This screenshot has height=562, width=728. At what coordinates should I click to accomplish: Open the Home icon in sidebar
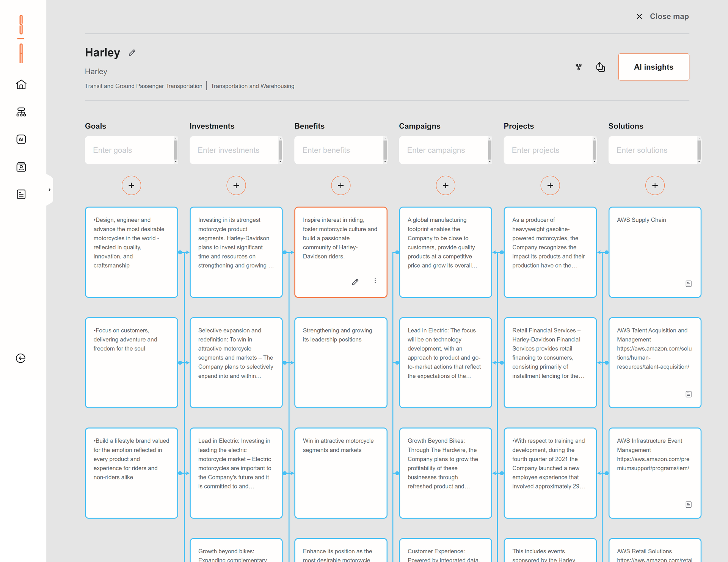tap(21, 85)
